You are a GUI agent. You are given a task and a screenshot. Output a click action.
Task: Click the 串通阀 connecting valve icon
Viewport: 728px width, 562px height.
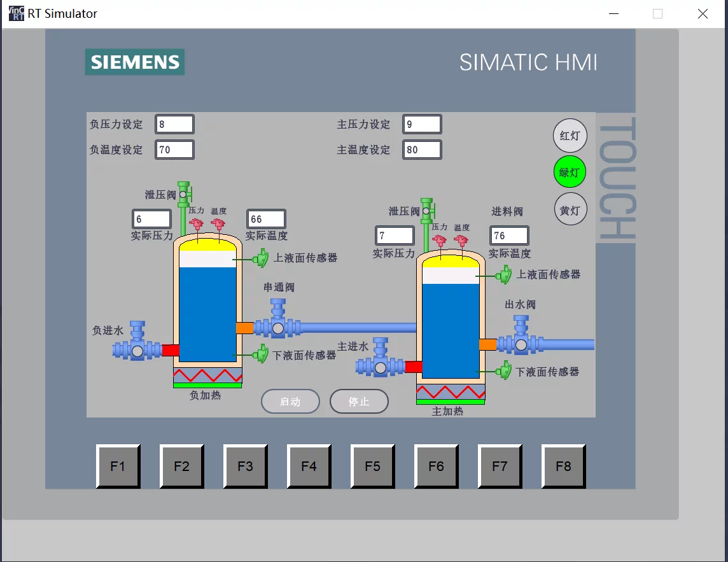pyautogui.click(x=277, y=319)
